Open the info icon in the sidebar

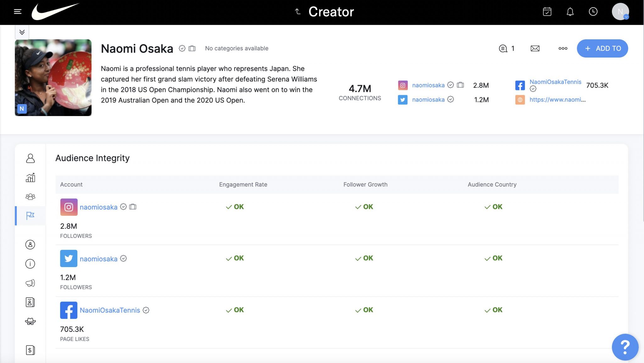30,264
